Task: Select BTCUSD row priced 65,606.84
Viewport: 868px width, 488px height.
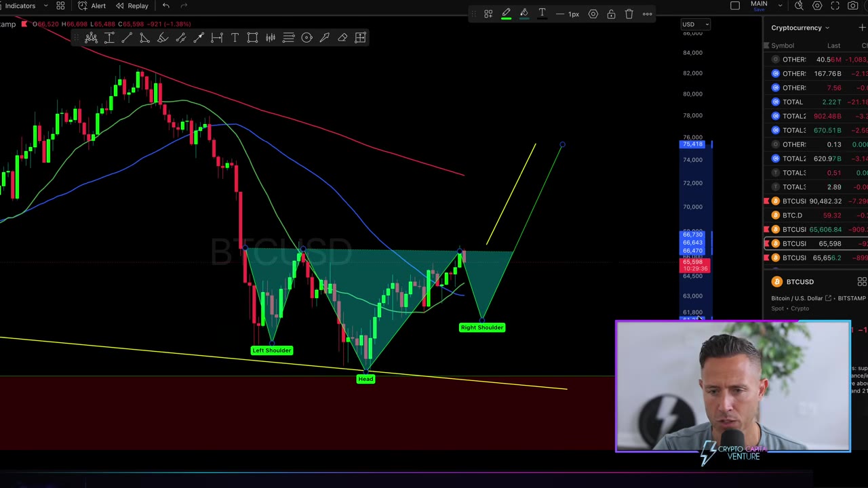Action: [816, 229]
